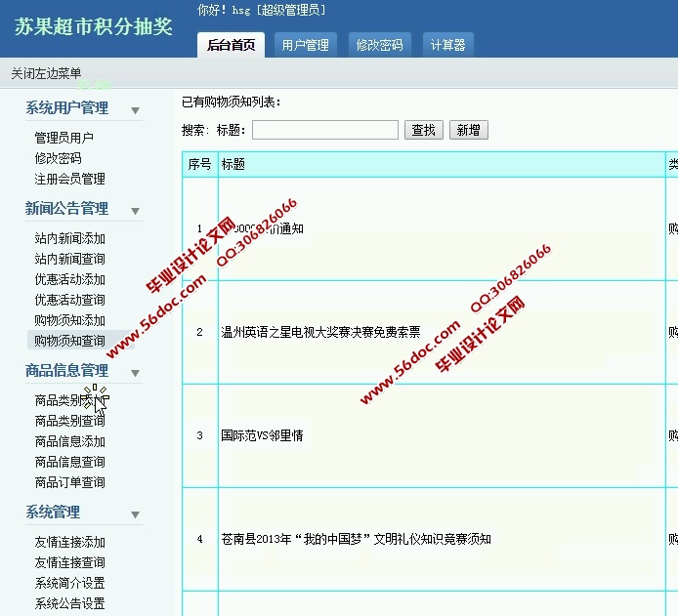Screen dimensions: 678x616
Task: Click the 商品信息管理 section heading
Action: coord(67,370)
